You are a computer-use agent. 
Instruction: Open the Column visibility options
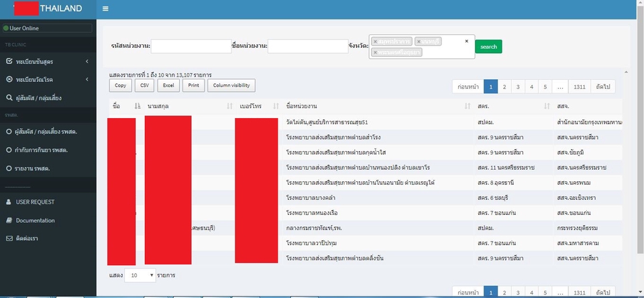(x=231, y=85)
